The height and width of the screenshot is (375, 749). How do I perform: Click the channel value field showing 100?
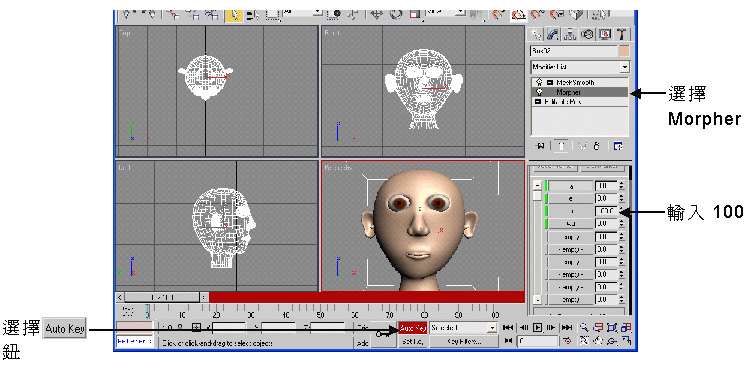point(606,211)
